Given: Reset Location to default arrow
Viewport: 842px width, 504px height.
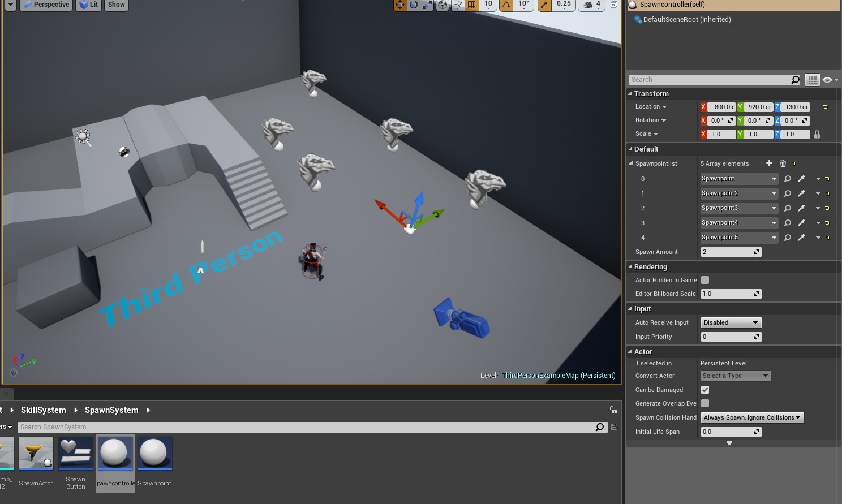Looking at the screenshot, I should 825,107.
